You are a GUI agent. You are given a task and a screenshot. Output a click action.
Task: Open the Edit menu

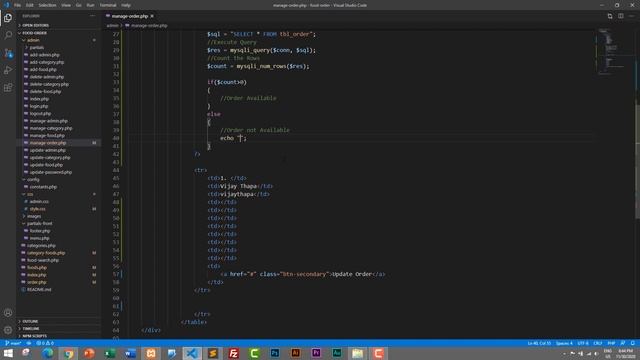tap(30, 5)
